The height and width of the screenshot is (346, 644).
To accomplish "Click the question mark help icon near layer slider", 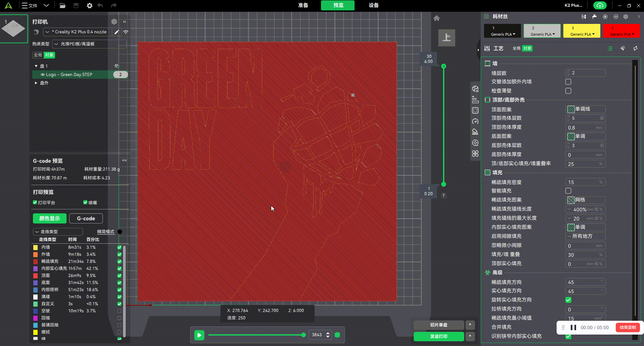I will point(444,196).
